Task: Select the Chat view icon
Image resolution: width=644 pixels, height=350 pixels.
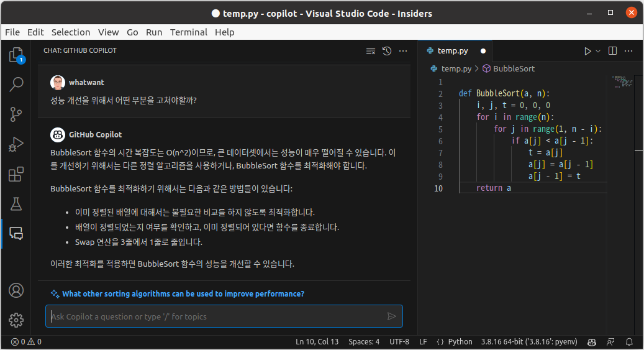Action: [x=16, y=233]
